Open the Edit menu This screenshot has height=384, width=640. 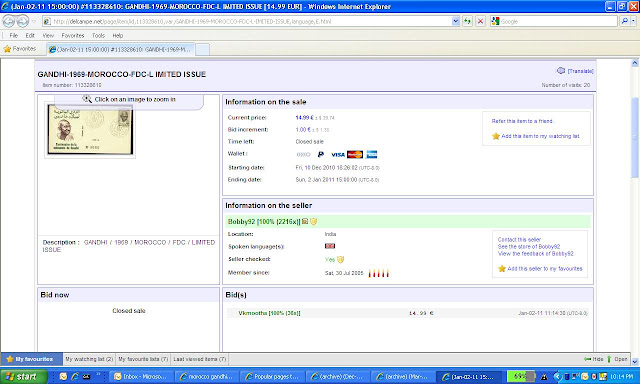click(30, 36)
